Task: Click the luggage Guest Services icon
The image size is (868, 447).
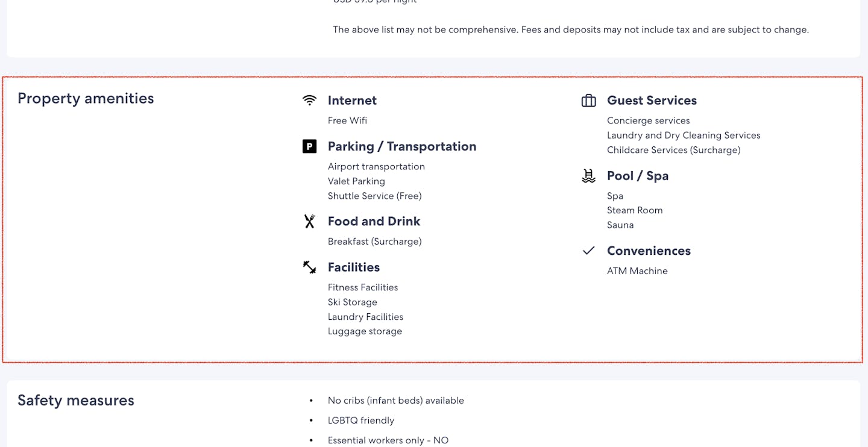Action: [588, 101]
